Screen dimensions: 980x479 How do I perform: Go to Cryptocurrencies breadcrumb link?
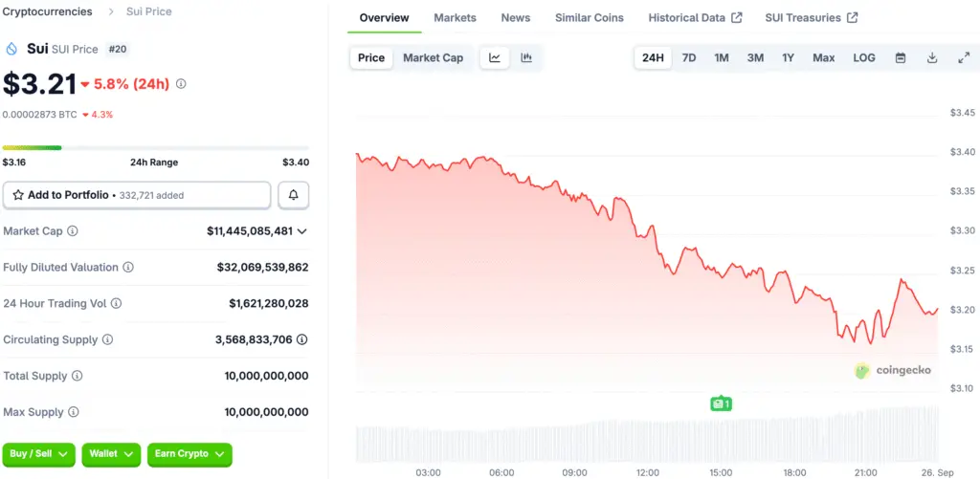(48, 11)
